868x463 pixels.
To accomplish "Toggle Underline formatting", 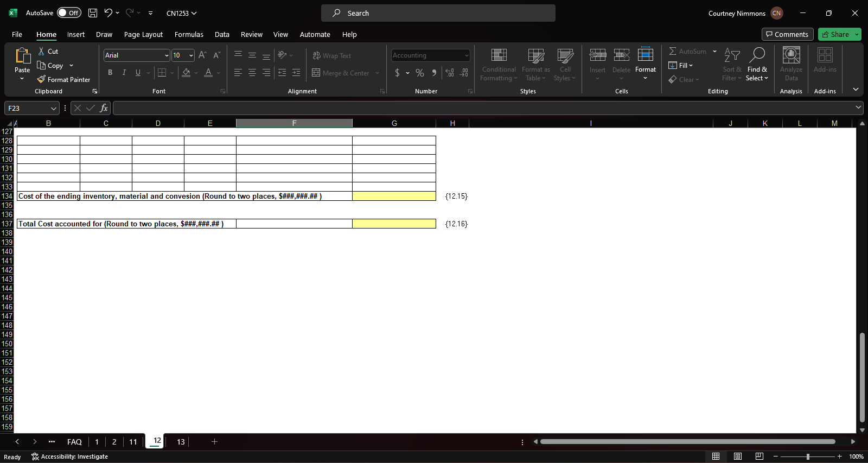I will click(138, 73).
